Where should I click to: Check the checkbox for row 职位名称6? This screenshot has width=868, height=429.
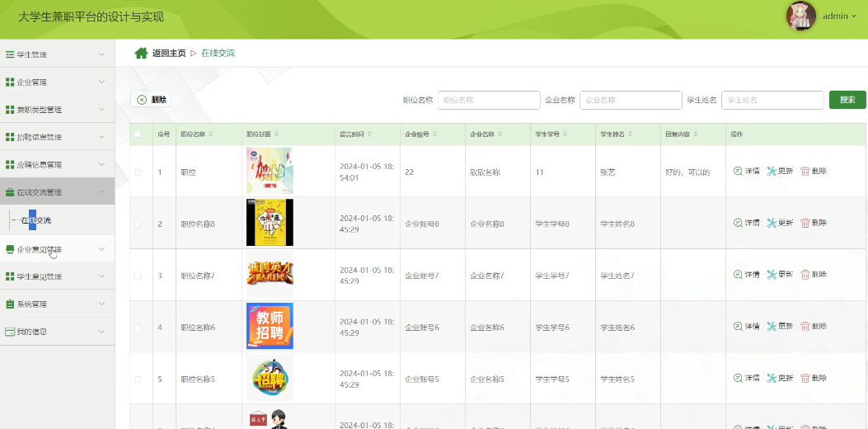[x=138, y=328]
